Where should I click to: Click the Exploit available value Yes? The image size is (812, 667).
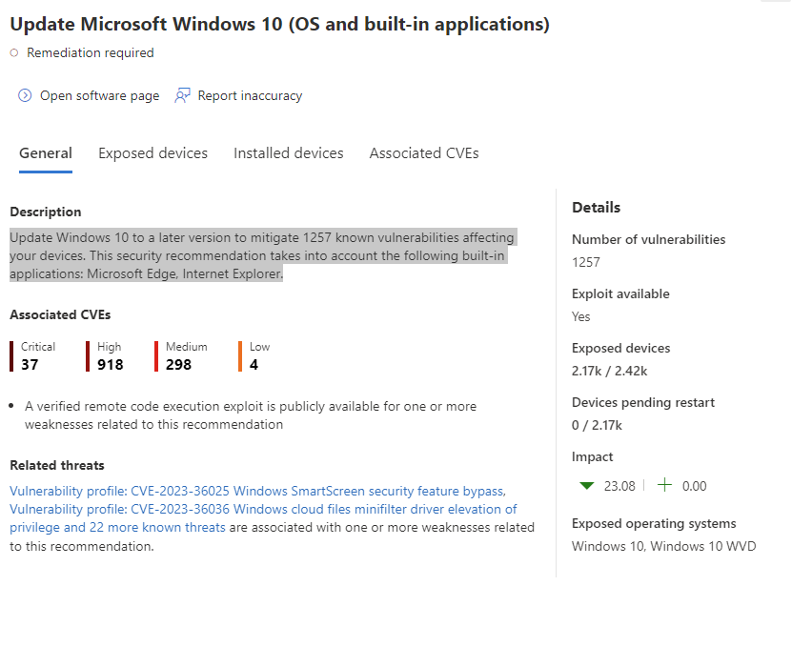(580, 317)
